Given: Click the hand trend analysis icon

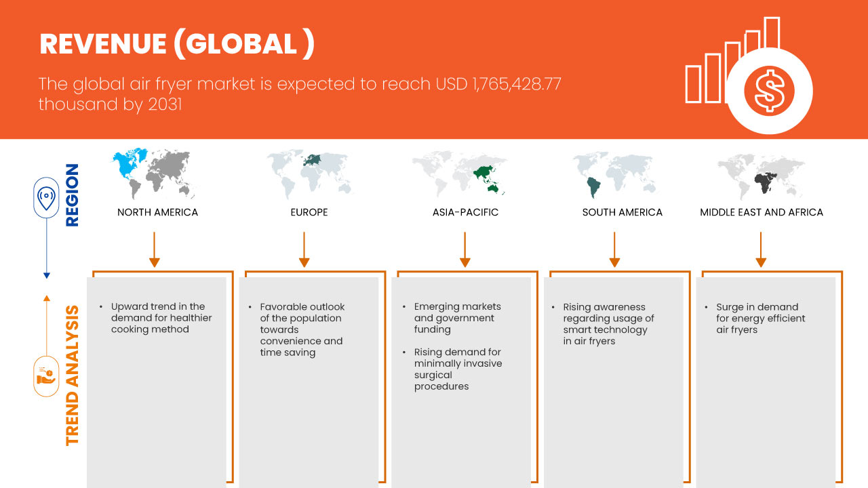Looking at the screenshot, I should [x=46, y=376].
